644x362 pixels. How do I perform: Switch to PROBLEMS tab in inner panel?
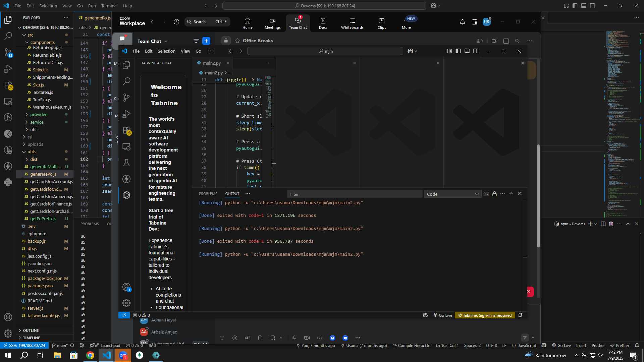tap(208, 194)
